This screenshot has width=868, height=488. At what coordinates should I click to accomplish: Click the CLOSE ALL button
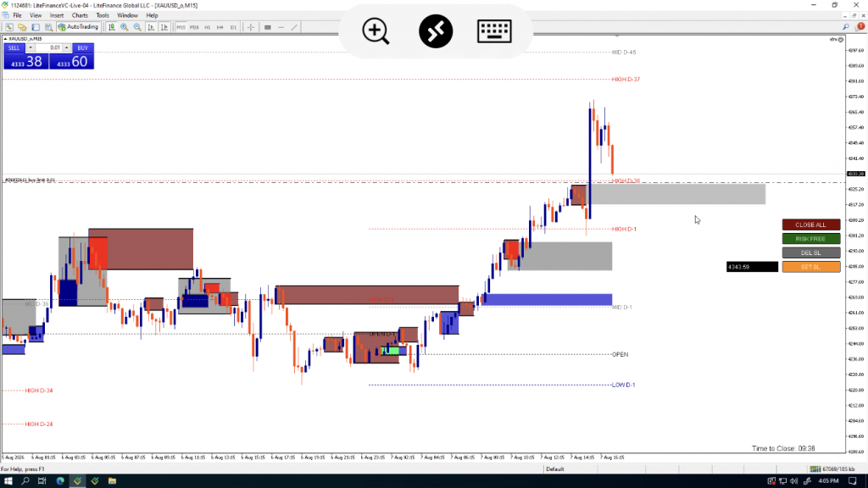pos(811,225)
